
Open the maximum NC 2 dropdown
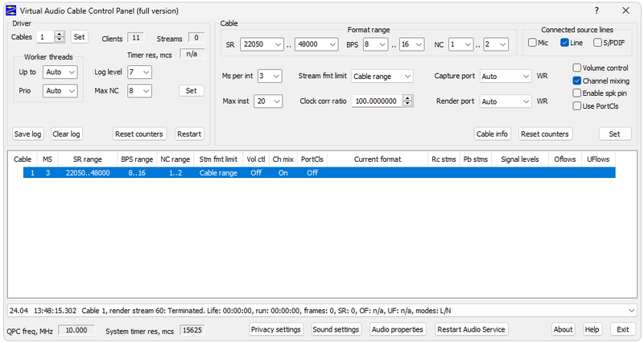[496, 44]
